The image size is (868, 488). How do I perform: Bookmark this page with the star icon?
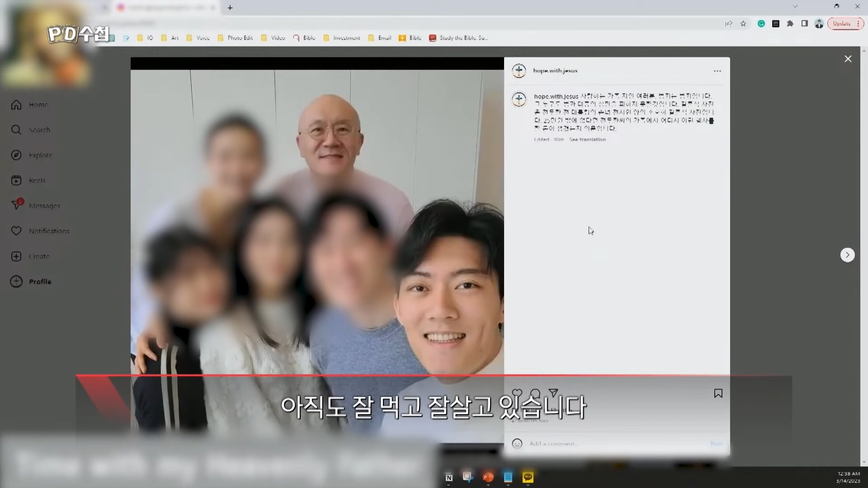point(743,24)
